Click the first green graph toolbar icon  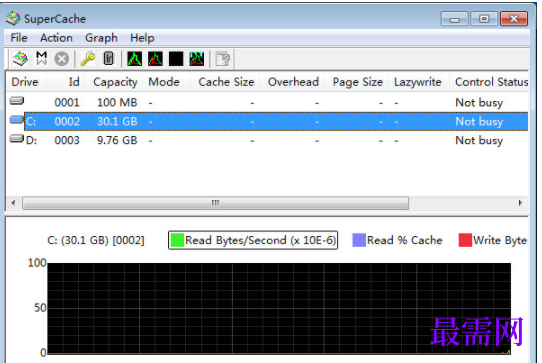pos(134,59)
